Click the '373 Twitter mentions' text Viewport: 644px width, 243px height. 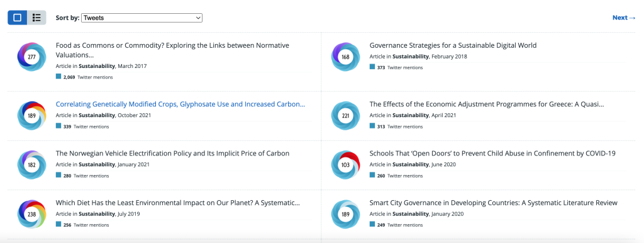pyautogui.click(x=399, y=67)
